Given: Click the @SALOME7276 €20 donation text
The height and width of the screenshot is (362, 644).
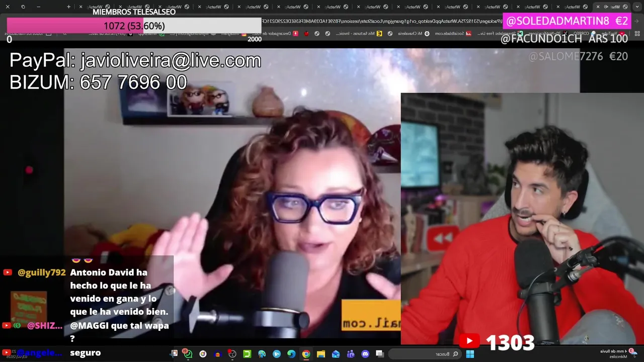Looking at the screenshot, I should click(x=578, y=56).
